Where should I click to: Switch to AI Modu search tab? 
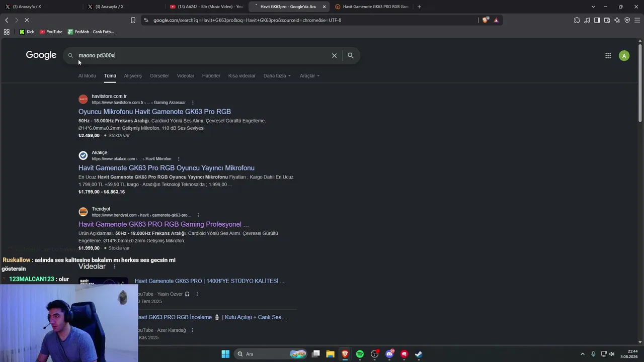point(87,76)
